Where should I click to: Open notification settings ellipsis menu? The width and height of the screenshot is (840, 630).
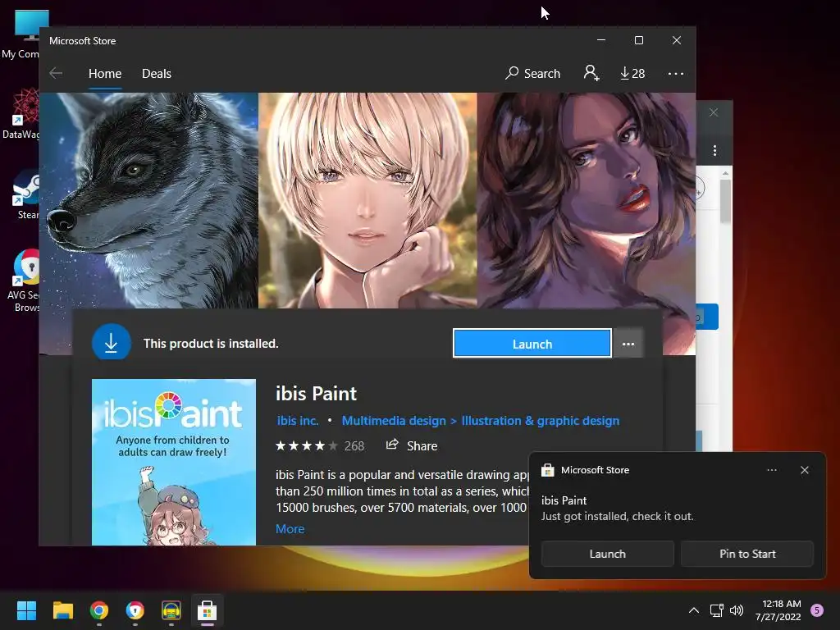coord(772,470)
